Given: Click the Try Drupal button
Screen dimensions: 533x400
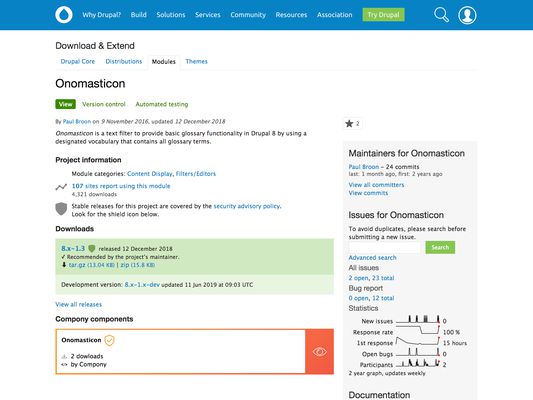Looking at the screenshot, I should [x=383, y=15].
